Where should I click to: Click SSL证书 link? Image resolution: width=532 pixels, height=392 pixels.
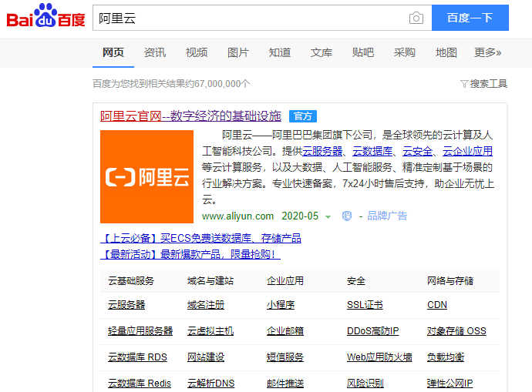click(365, 305)
